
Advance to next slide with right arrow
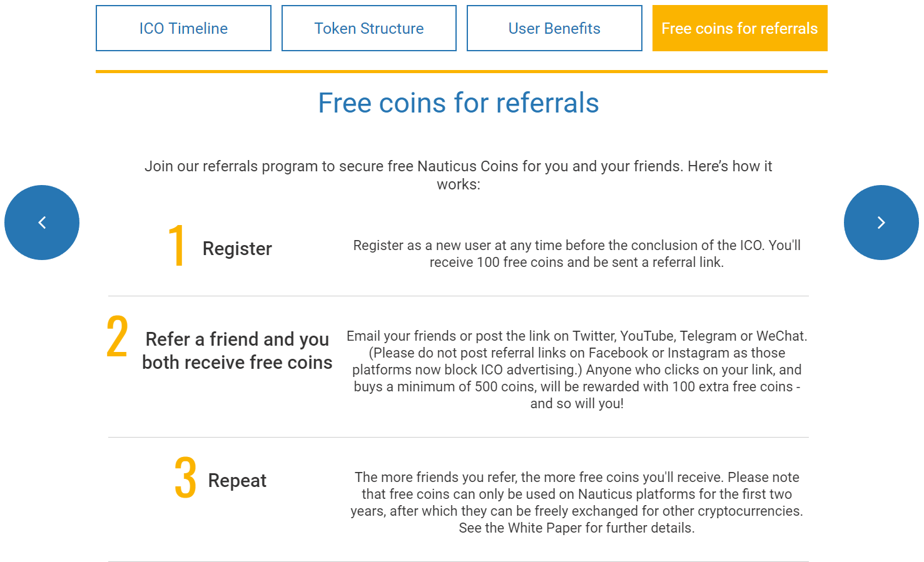[x=881, y=223]
